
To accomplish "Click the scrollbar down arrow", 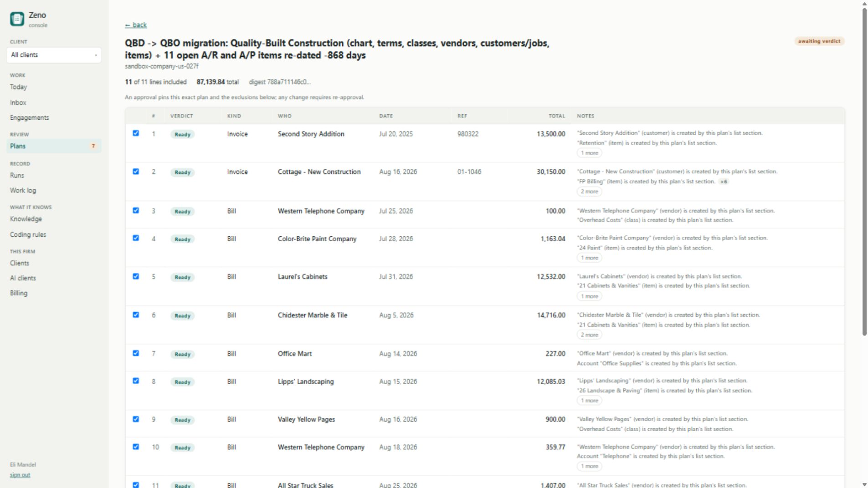I will click(864, 484).
